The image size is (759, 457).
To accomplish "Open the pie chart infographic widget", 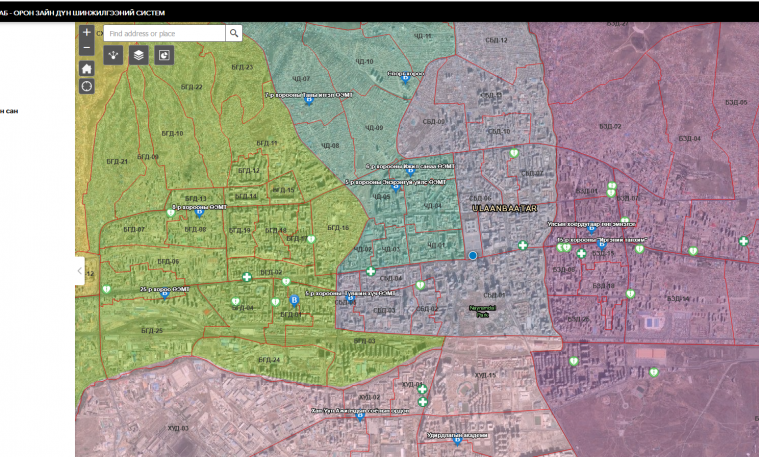I will coord(164,55).
